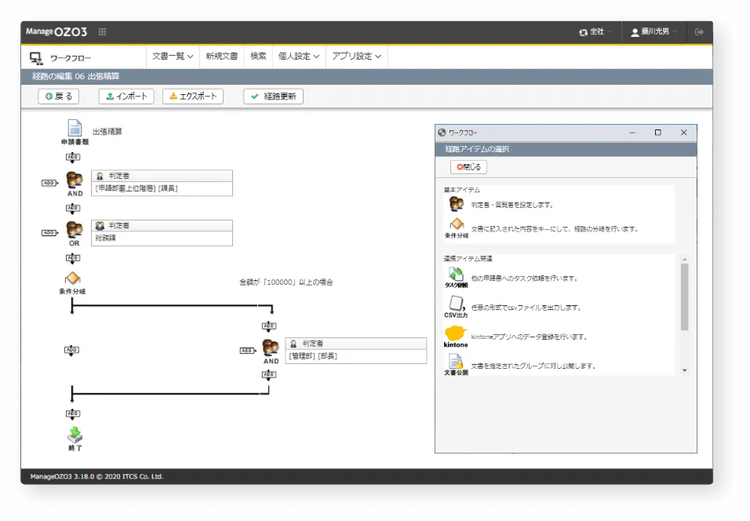The width and height of the screenshot is (750, 521).
Task: Select the OR approver node icon
Action: tap(75, 230)
